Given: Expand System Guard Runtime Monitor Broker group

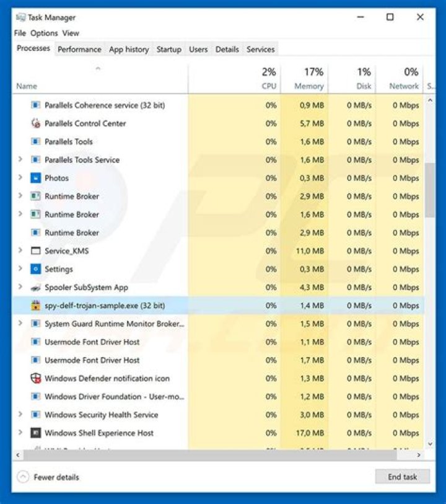Looking at the screenshot, I should click(20, 324).
